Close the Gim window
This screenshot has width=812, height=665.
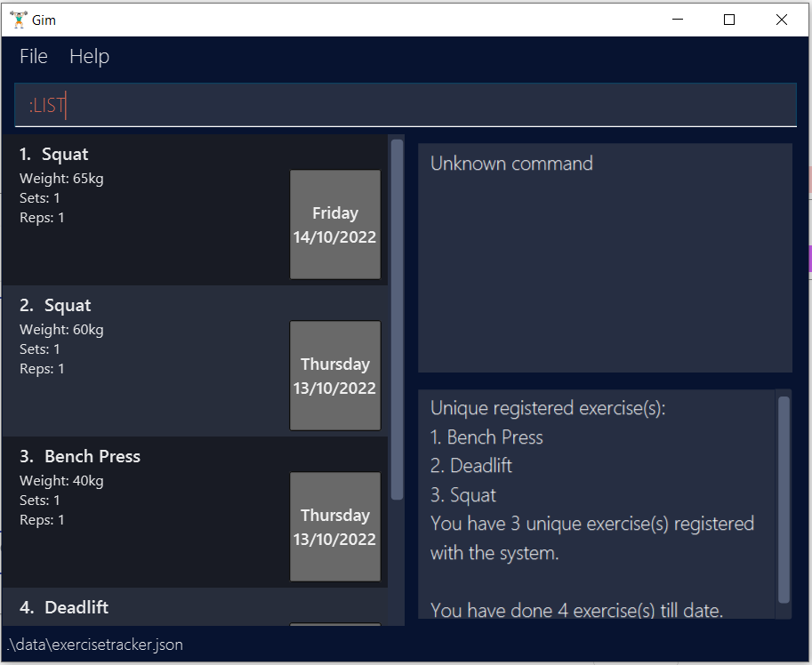(x=782, y=20)
